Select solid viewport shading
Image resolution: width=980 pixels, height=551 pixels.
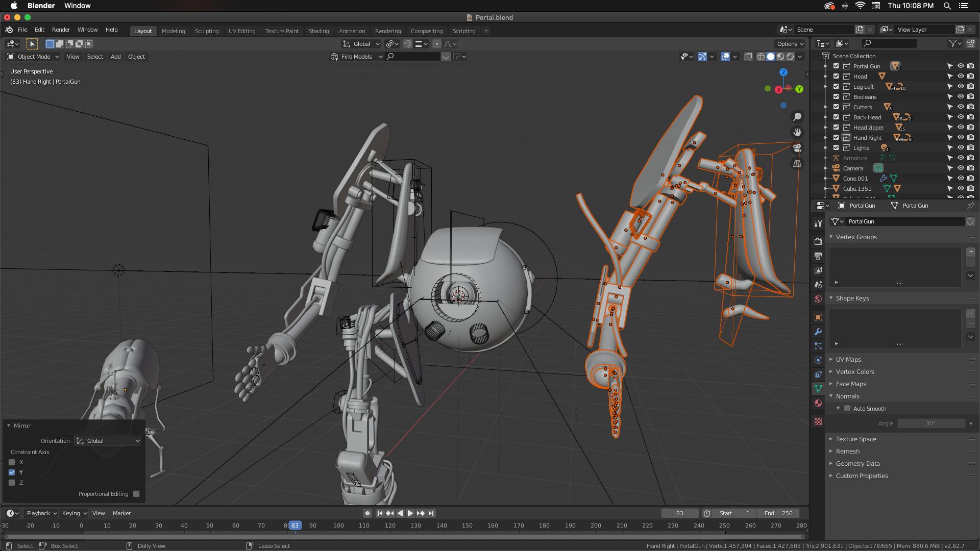pos(771,57)
